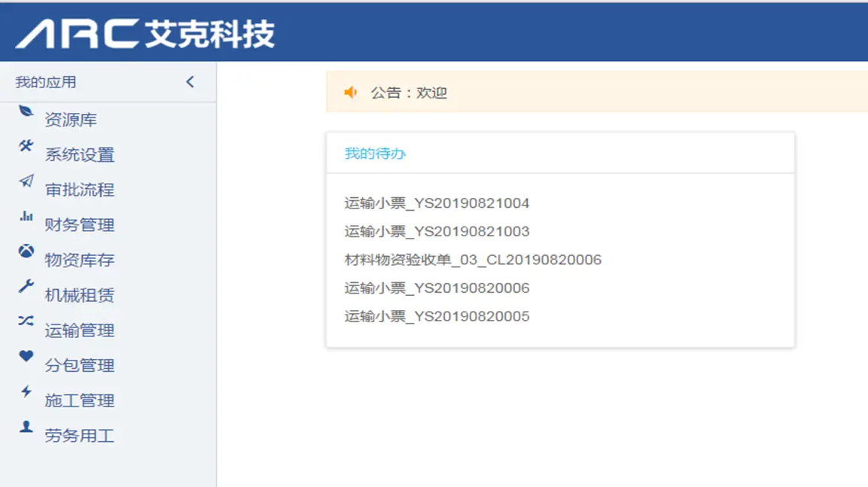Click the tools icon beside 系统设置

[26, 146]
